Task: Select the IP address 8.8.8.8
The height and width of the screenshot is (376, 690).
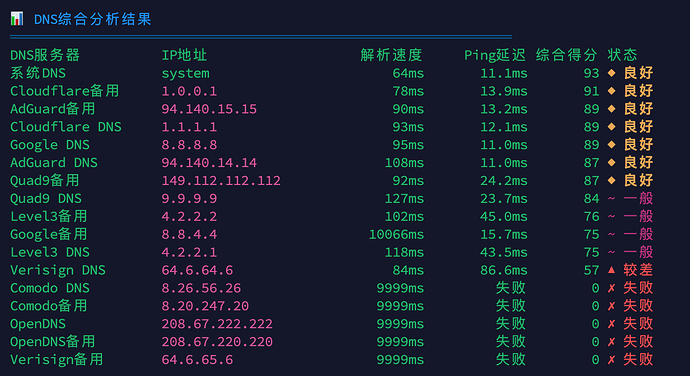Action: tap(189, 145)
